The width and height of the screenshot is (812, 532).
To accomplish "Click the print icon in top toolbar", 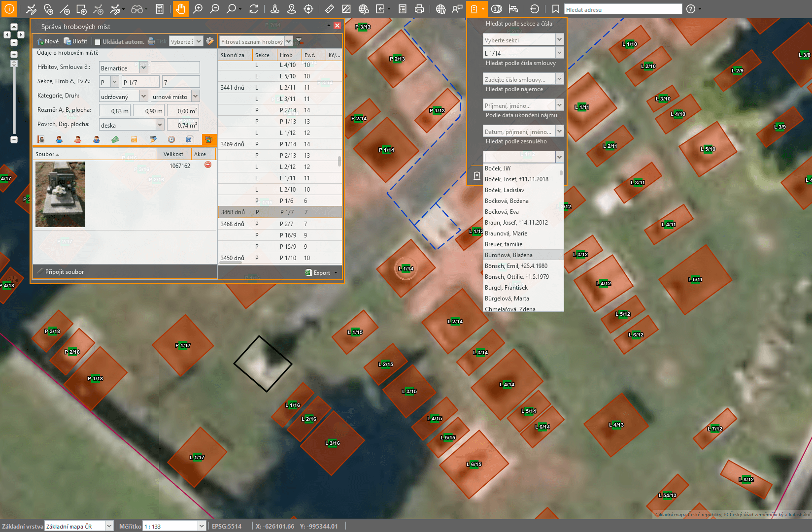I will coord(419,9).
